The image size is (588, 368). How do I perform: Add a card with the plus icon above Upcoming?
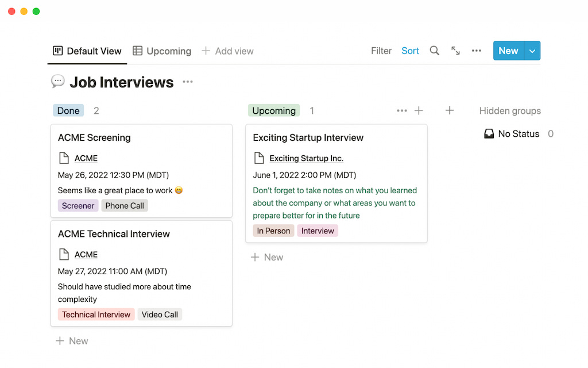pos(419,110)
